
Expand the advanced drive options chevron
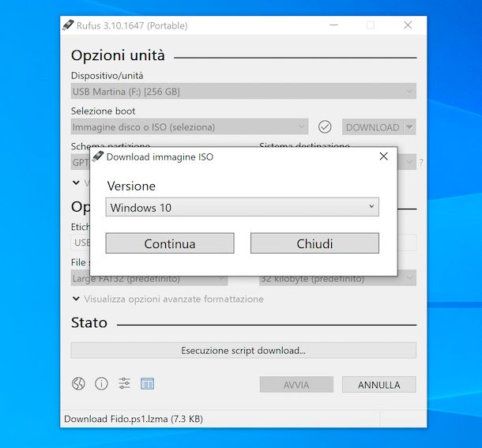pos(76,183)
